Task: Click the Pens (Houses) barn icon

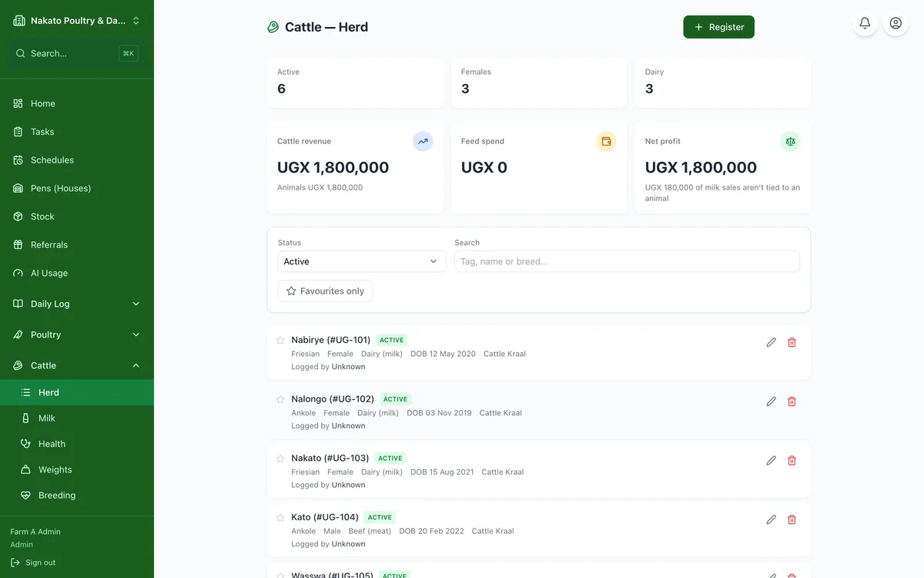Action: point(18,188)
